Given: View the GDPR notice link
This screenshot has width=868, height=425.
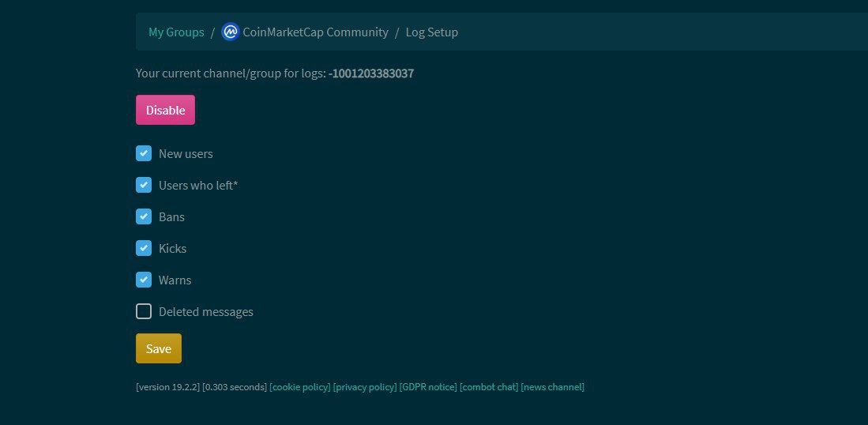Looking at the screenshot, I should [428, 387].
